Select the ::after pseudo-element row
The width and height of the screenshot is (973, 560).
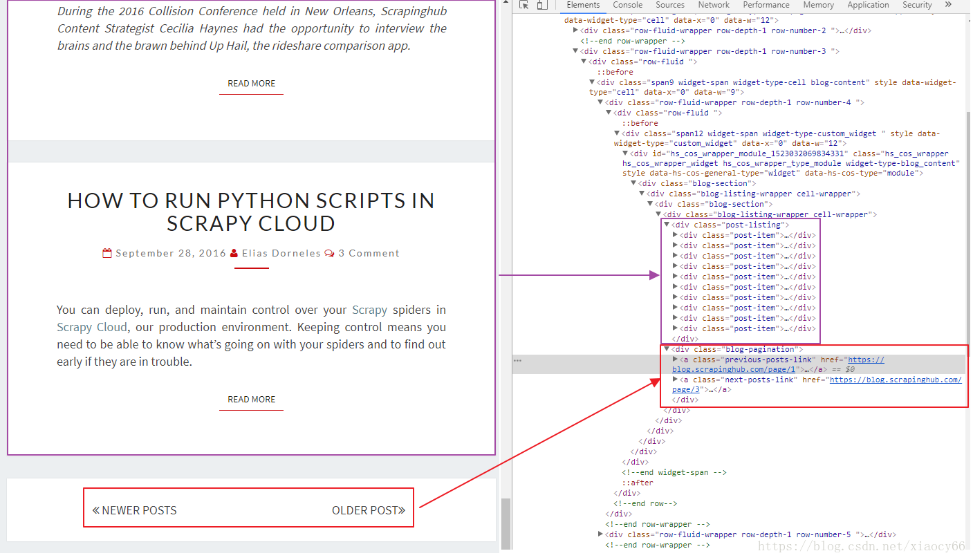(637, 483)
